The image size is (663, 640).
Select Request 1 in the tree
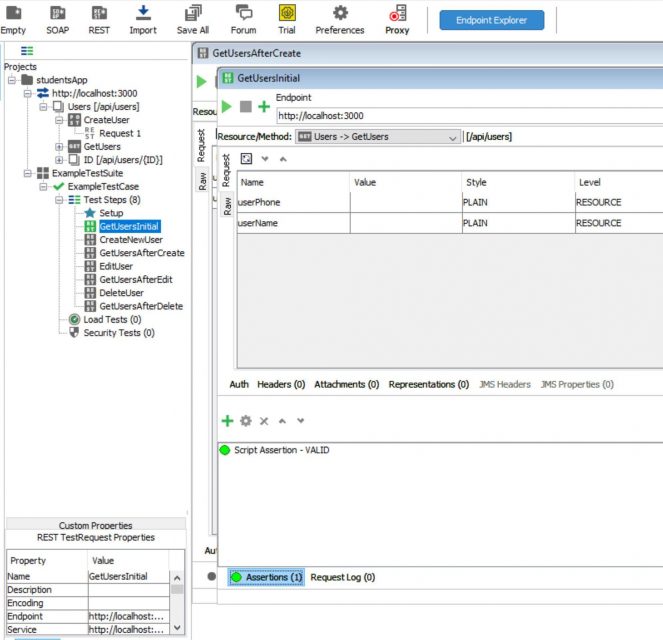[120, 134]
